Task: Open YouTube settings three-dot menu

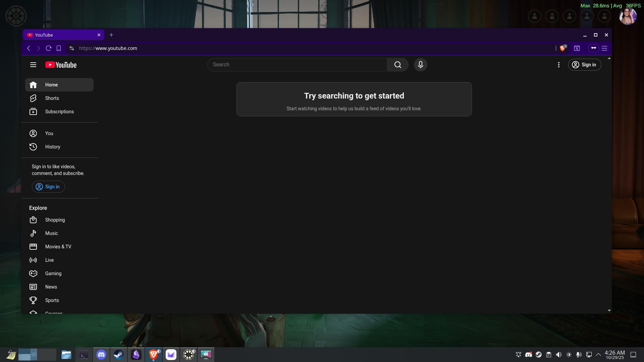Action: coord(558,65)
